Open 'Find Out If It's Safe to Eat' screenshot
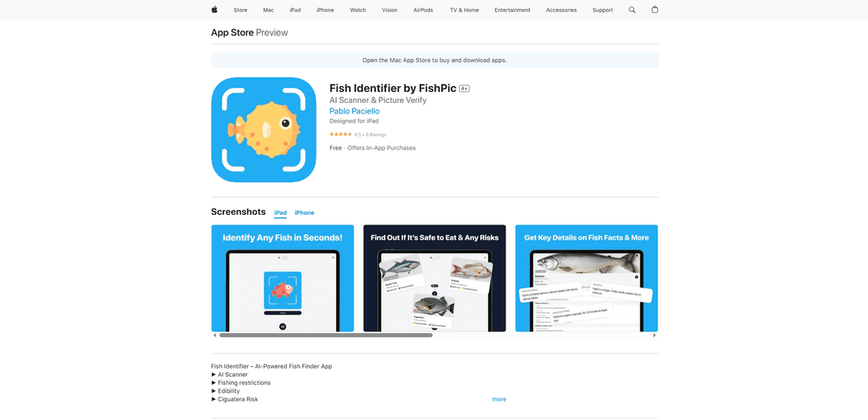 [435, 278]
